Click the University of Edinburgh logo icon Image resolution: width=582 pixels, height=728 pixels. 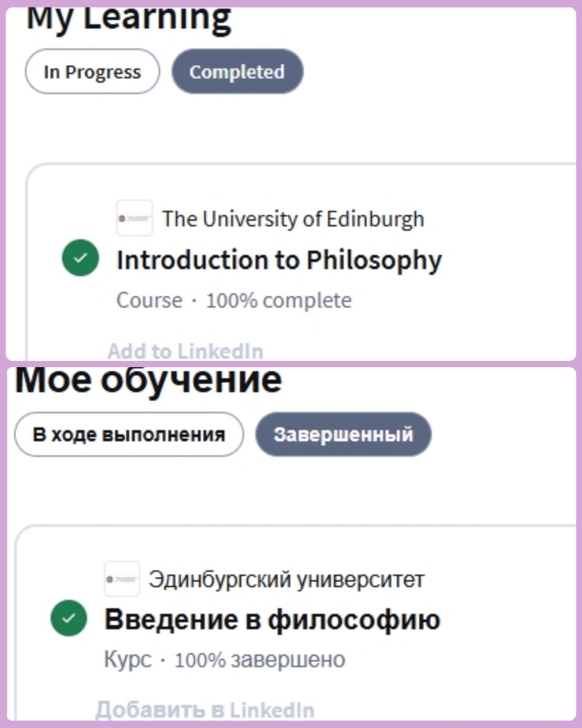[x=134, y=218]
